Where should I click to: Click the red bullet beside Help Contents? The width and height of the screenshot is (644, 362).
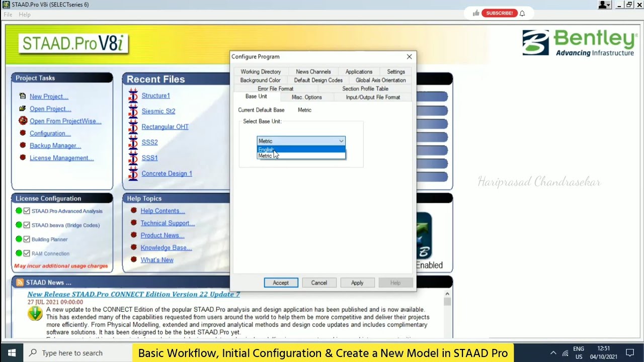click(x=134, y=211)
